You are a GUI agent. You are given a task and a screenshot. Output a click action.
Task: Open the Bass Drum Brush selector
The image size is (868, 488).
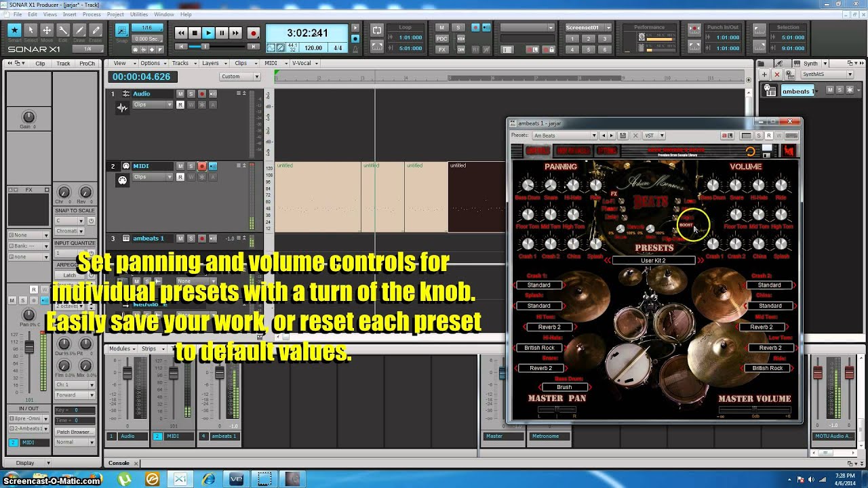coord(564,387)
